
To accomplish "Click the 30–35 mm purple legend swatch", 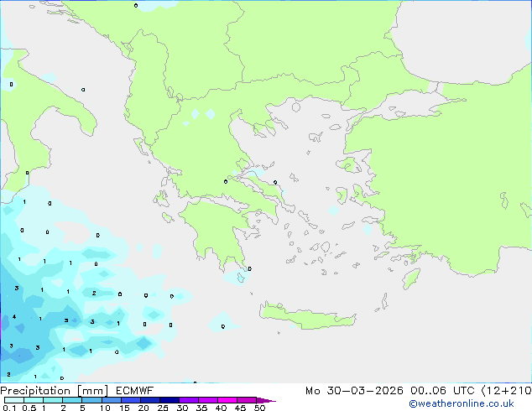I will 189,400.
